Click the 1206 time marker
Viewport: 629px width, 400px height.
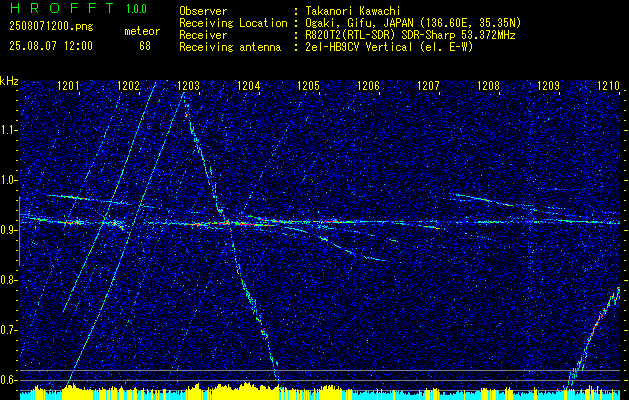368,85
